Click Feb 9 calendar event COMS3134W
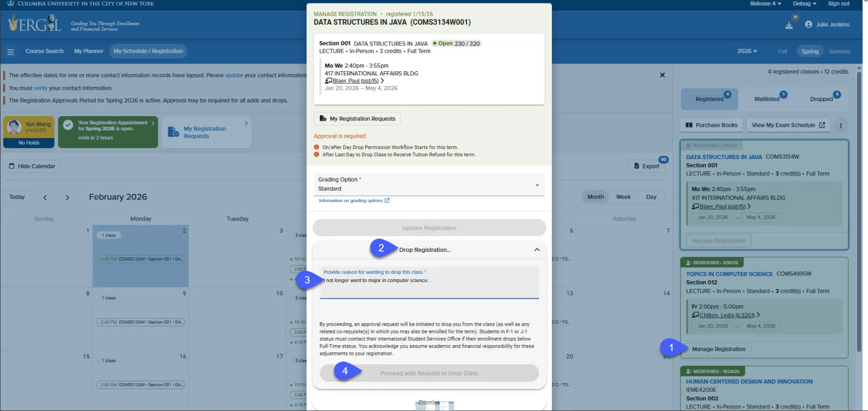This screenshot has width=868, height=411. click(141, 322)
